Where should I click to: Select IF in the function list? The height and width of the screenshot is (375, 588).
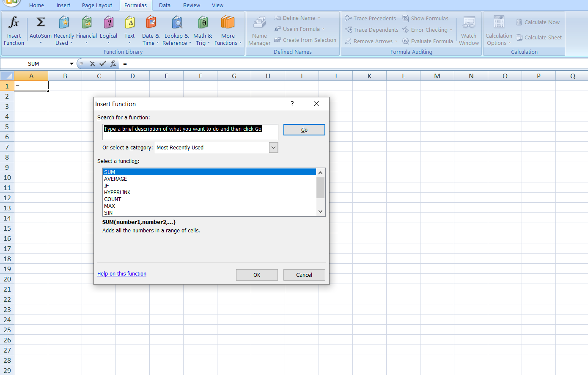click(209, 185)
